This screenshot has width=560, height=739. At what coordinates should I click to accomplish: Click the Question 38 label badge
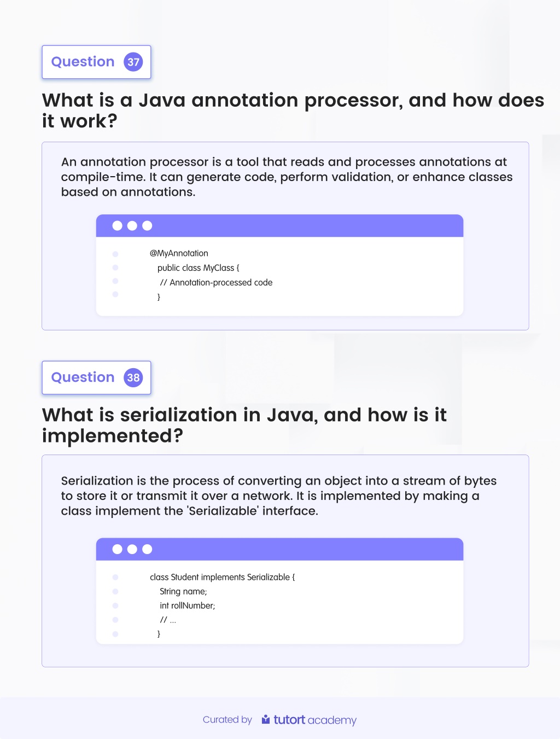pos(96,377)
